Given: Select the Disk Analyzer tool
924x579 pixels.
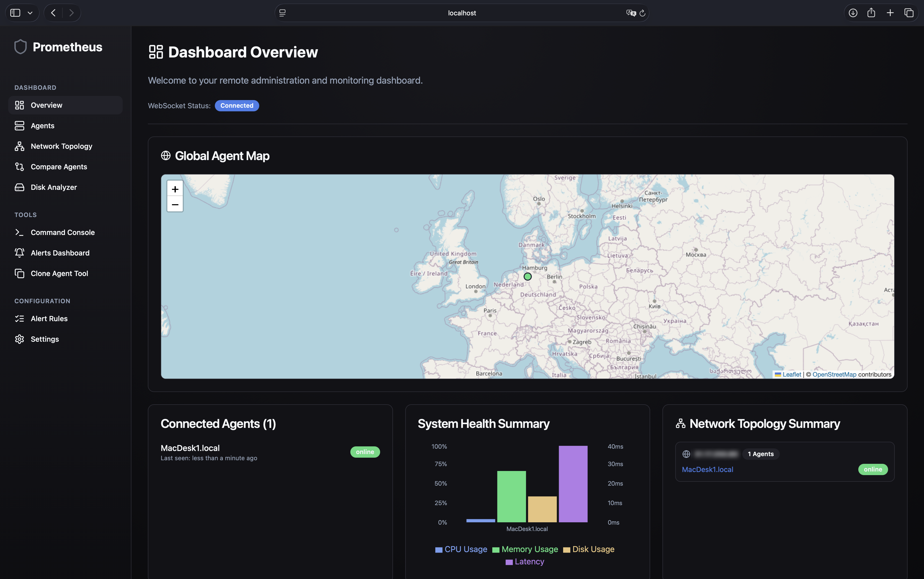Looking at the screenshot, I should (54, 187).
